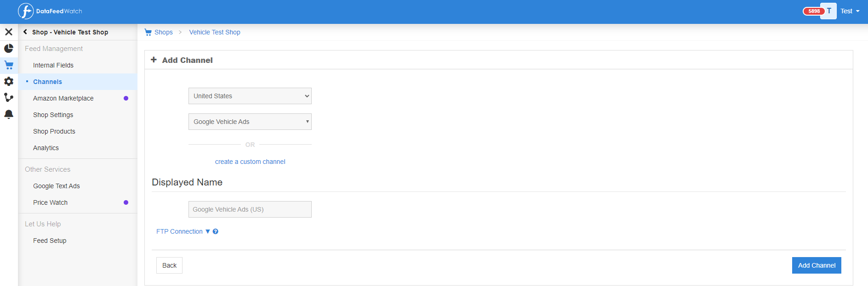Click the Add Channel button
The height and width of the screenshot is (286, 868).
click(x=817, y=265)
